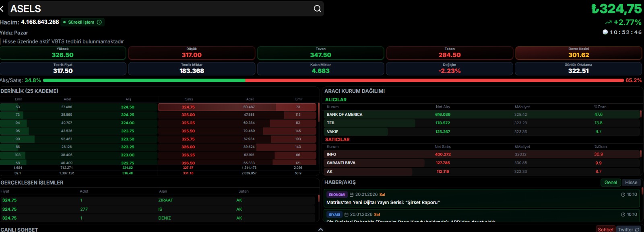Switch news feed to Hisse tab
644x232 pixels.
[631, 183]
